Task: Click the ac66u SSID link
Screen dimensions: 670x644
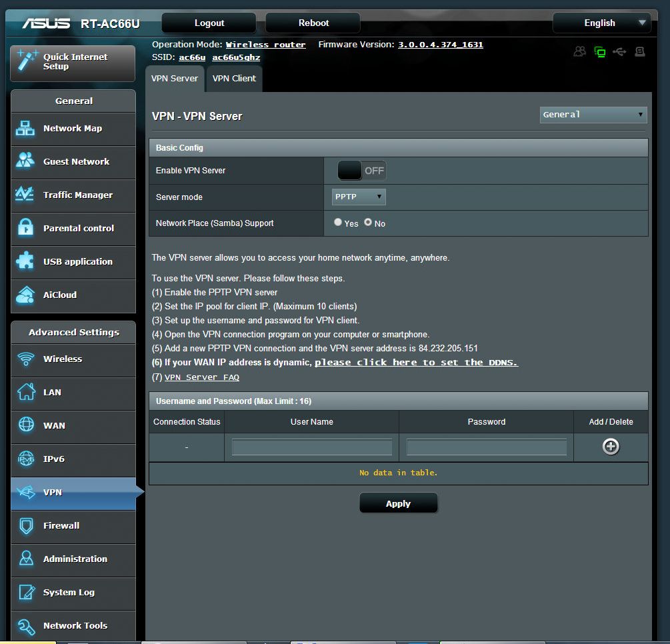Action: click(x=192, y=58)
